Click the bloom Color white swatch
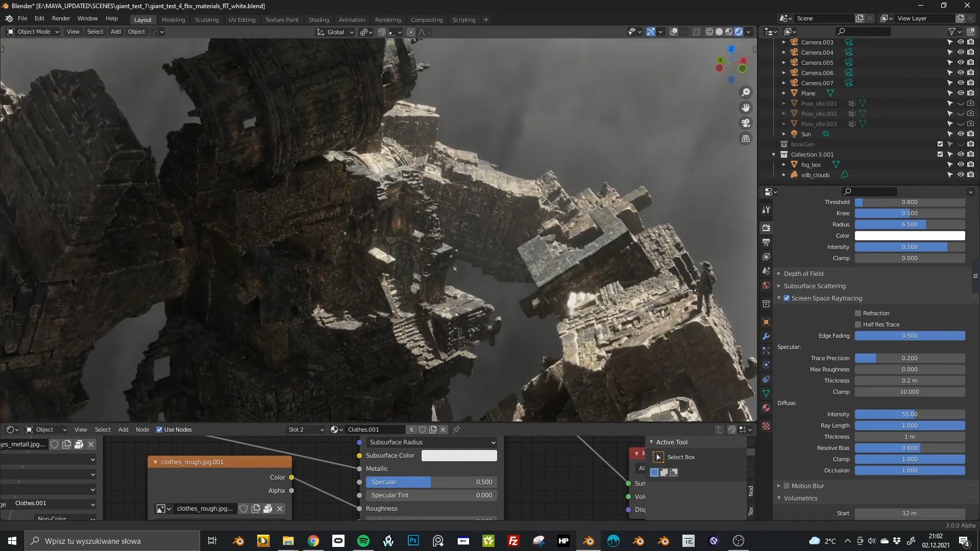980x551 pixels. pos(910,236)
